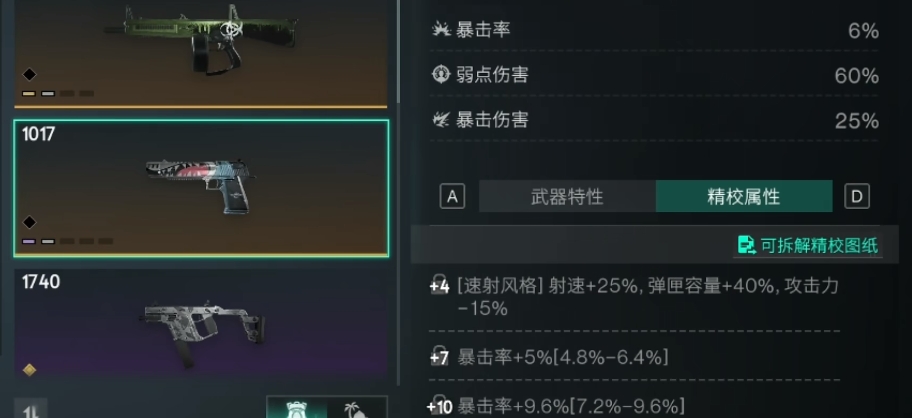Viewport: 912px width, 418px height.
Task: Click the +10 lock icon beside 暴击率+9.6%
Action: click(x=439, y=405)
